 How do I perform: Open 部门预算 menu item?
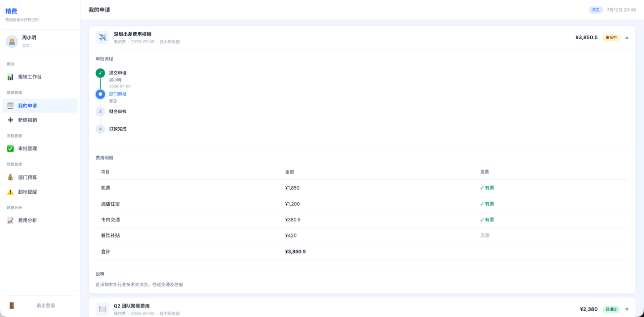[x=40, y=178]
